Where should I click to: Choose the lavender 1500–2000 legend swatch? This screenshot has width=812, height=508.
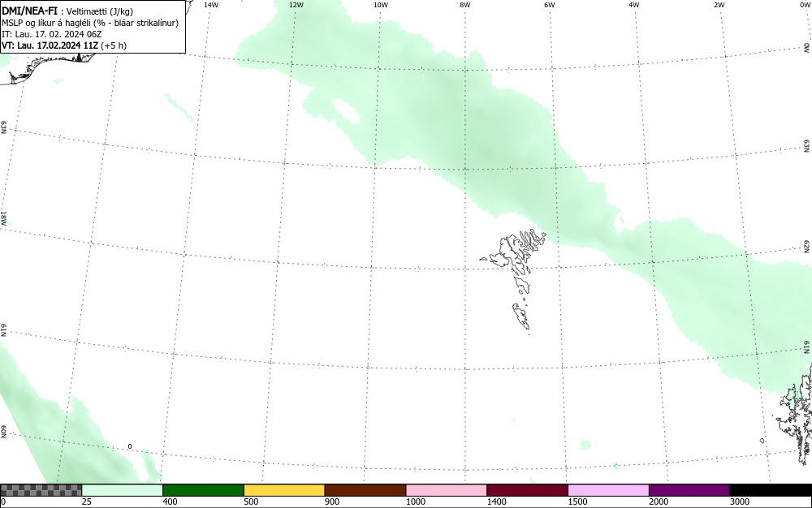[608, 490]
